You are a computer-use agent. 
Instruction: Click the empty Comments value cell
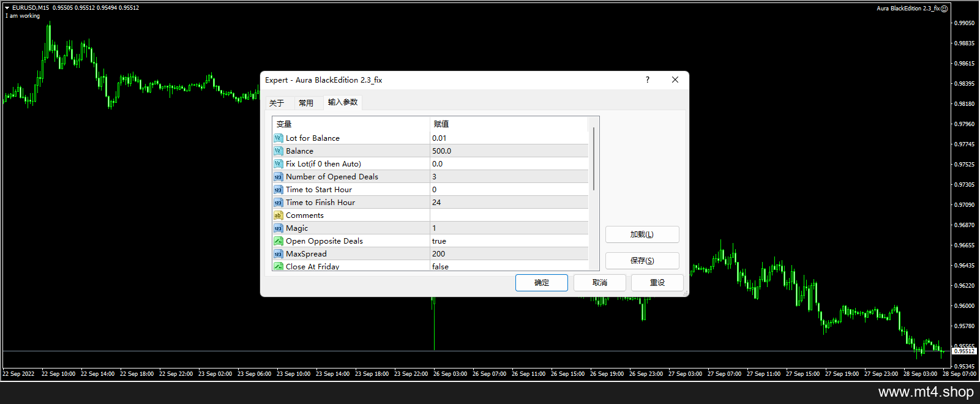coord(509,215)
